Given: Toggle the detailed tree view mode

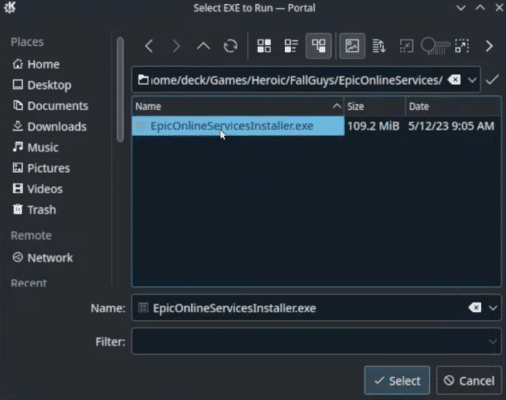Looking at the screenshot, I should [318, 46].
